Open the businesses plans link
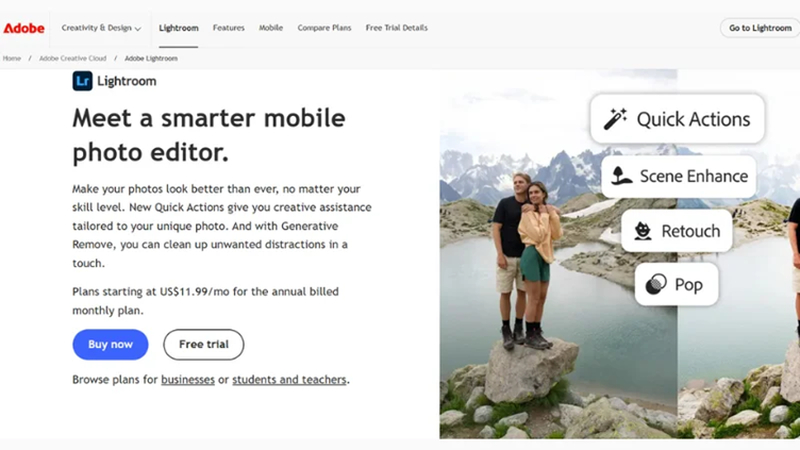800x450 pixels. pos(188,380)
